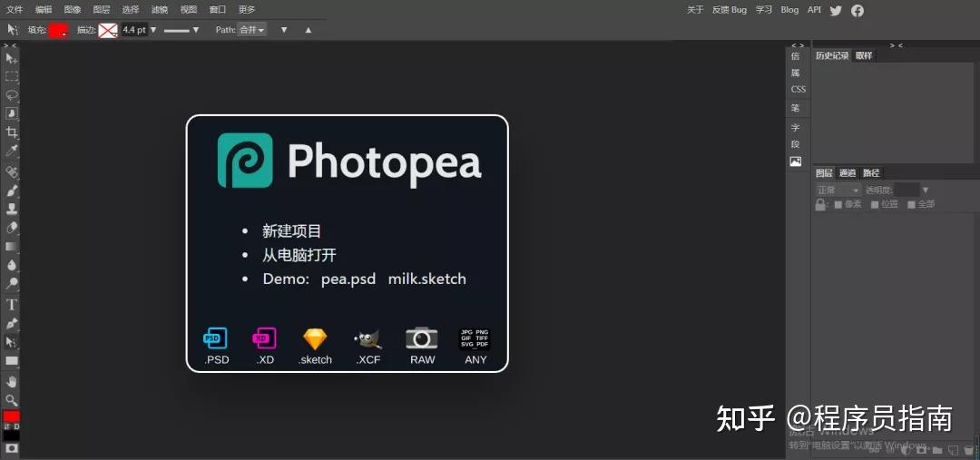
Task: Pick the Eyedropper tool
Action: point(12,151)
